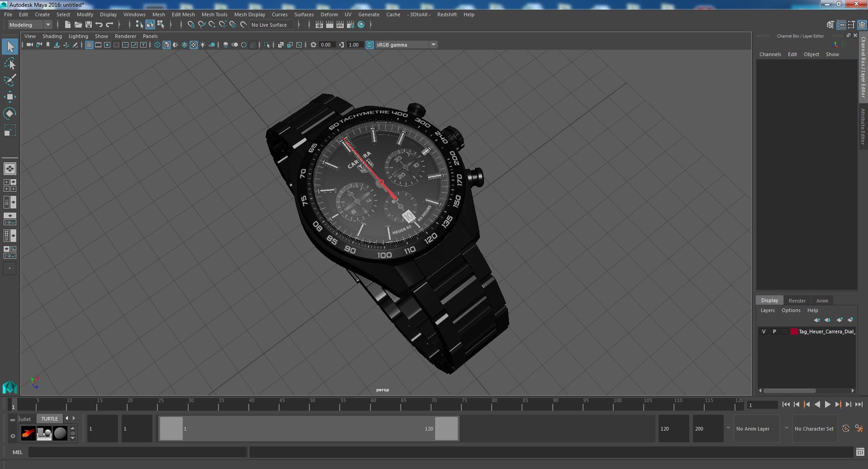Activate the Paint Selection tool

click(x=10, y=80)
